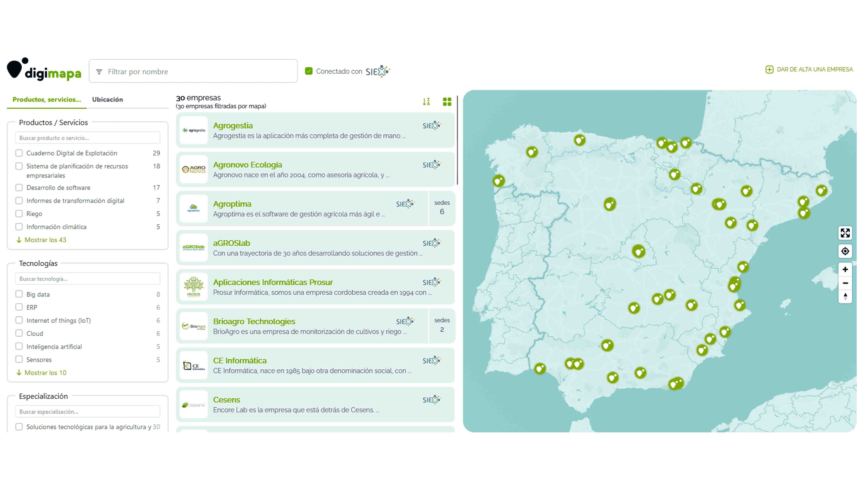Open the Agronovo Ecología company link
Screen dimensions: 868x489
pyautogui.click(x=248, y=165)
